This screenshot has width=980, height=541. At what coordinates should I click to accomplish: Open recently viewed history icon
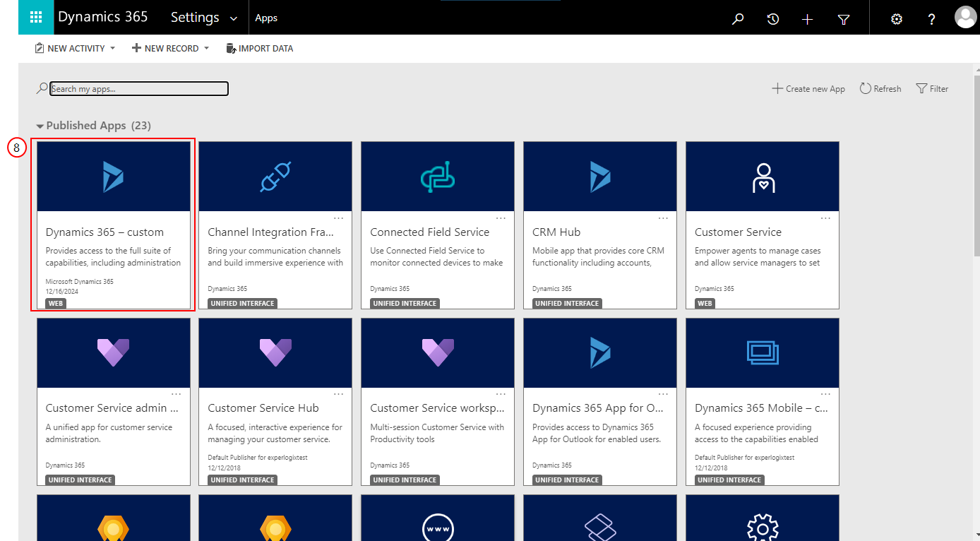coord(773,19)
